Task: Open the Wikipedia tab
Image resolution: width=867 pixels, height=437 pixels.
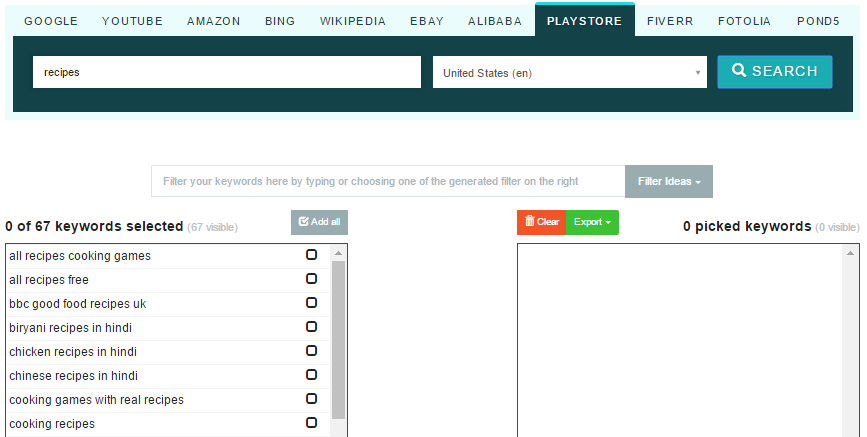Action: 352,21
